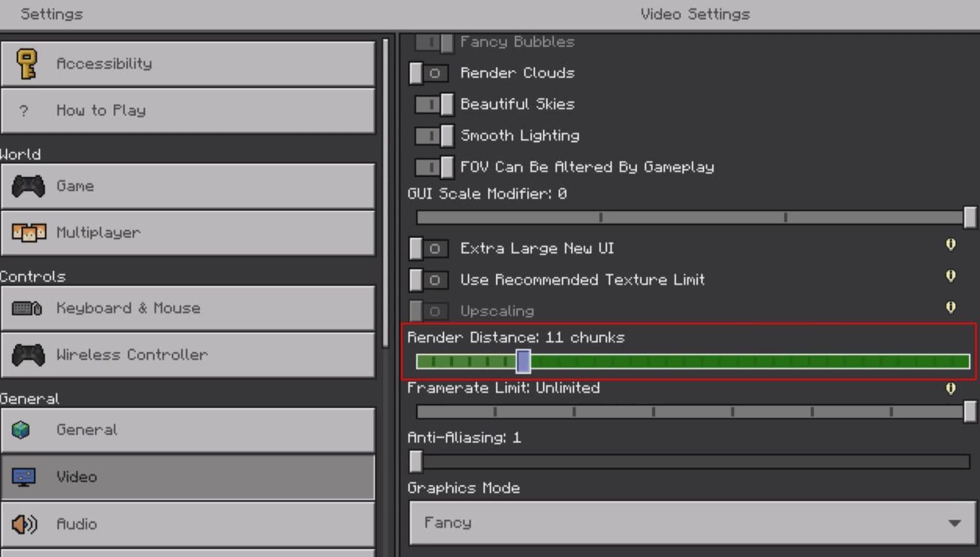Select the Video settings section
Viewport: 980px width, 557px height.
coord(188,477)
